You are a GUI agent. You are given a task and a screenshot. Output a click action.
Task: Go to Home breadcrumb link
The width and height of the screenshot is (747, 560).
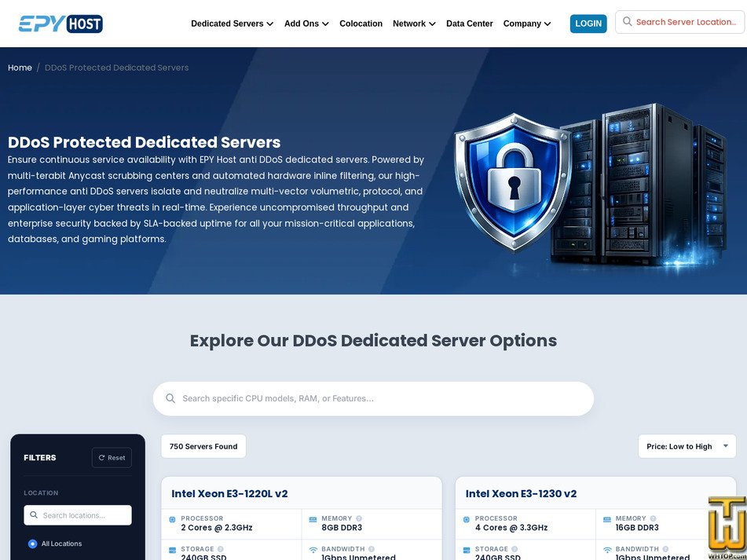[20, 68]
